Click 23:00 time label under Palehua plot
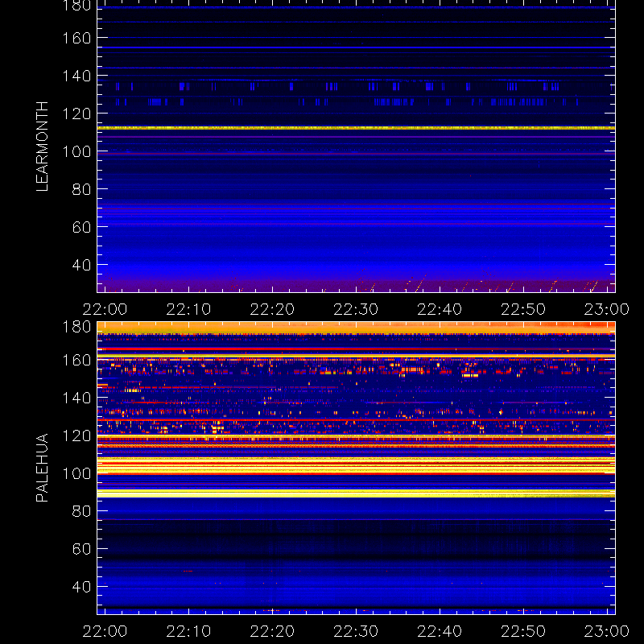Screen dimensions: 644x644 point(607,631)
